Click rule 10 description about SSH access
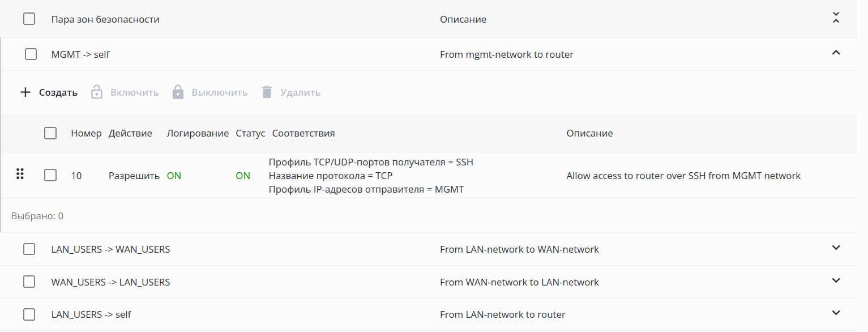868x332 pixels. click(x=683, y=176)
